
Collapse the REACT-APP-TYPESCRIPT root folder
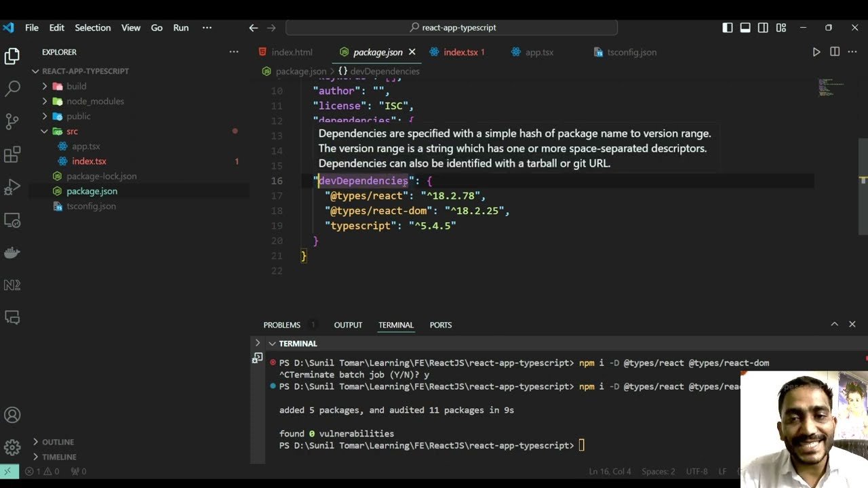click(x=36, y=71)
